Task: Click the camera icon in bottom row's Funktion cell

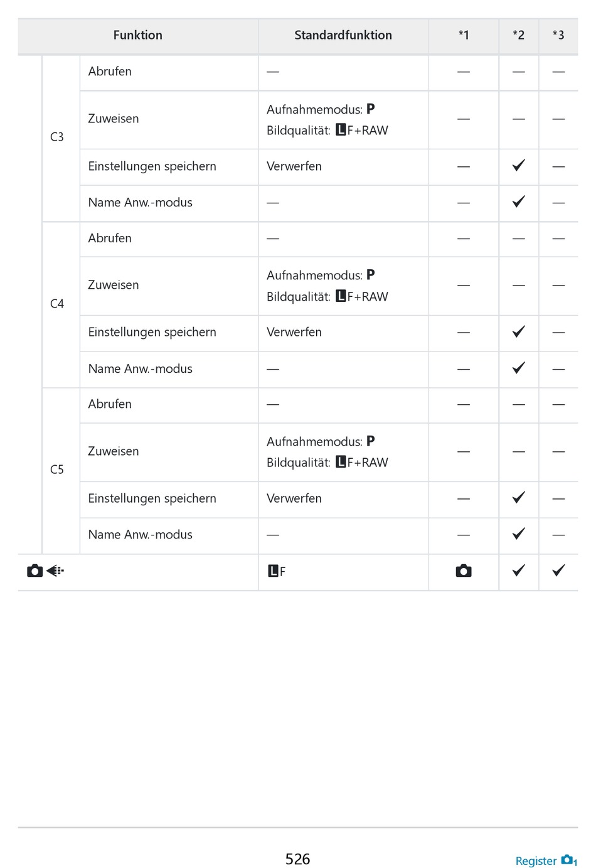Action: 35,571
